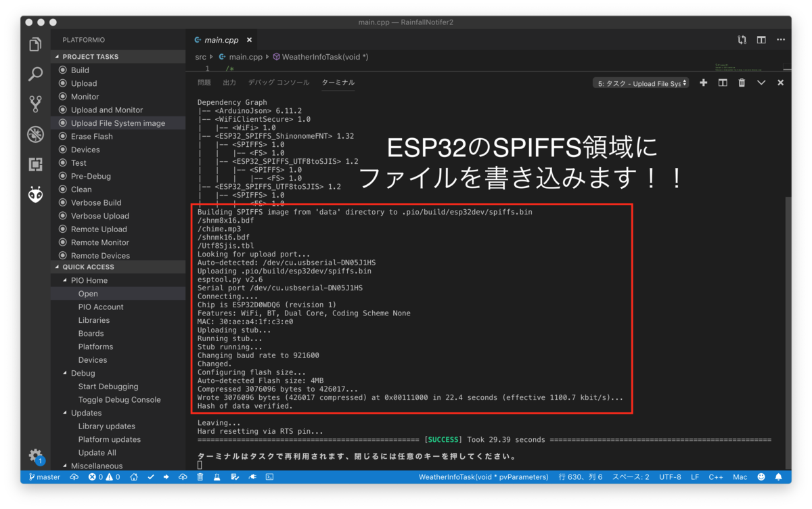Click the editor minimap preview

(748, 67)
